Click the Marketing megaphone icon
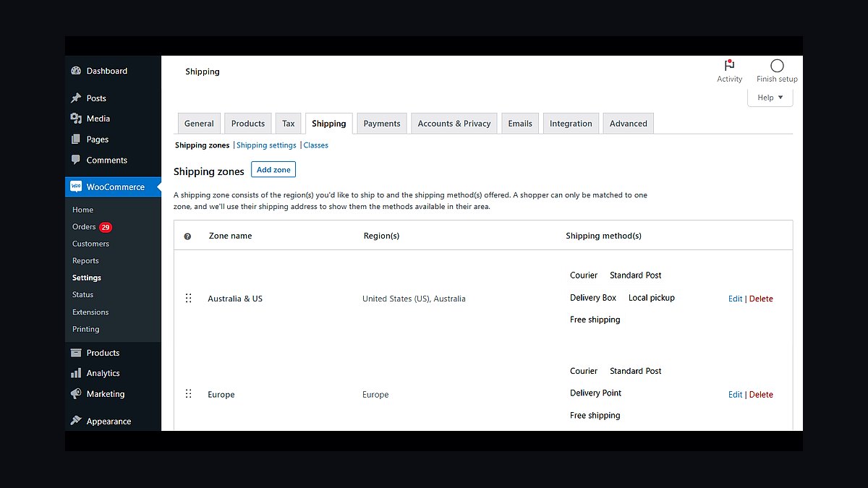868x488 pixels. click(x=76, y=394)
